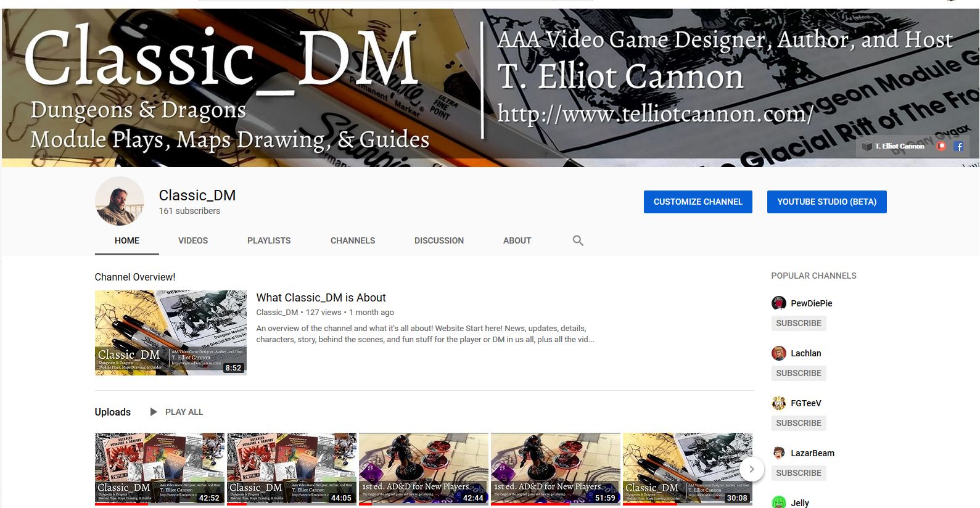Image resolution: width=980 pixels, height=508 pixels.
Task: Open the upload thumbnail with duration 51:59
Action: [x=556, y=469]
